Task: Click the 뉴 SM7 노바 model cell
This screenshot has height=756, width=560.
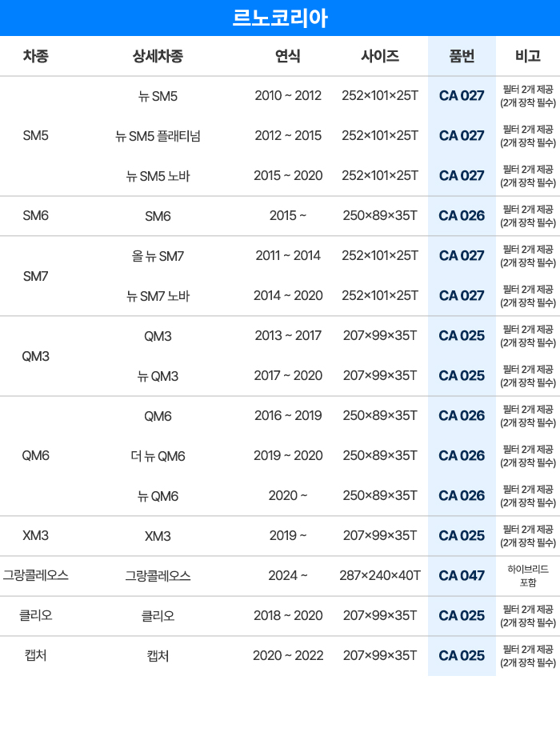Action: (158, 296)
